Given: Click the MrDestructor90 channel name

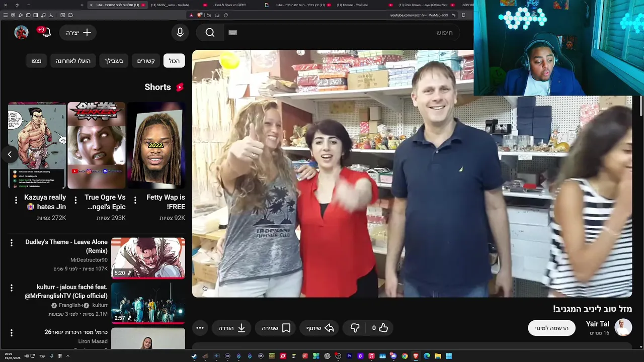Looking at the screenshot, I should click(x=89, y=260).
